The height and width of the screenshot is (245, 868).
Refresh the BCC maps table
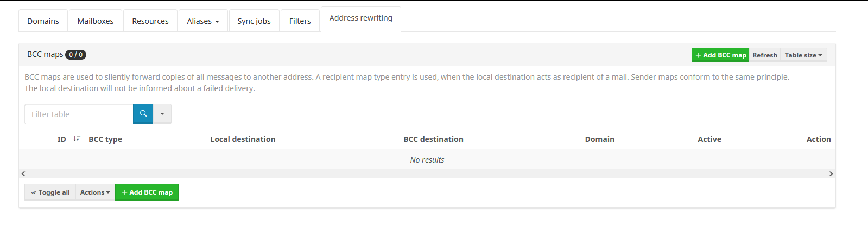tap(765, 55)
